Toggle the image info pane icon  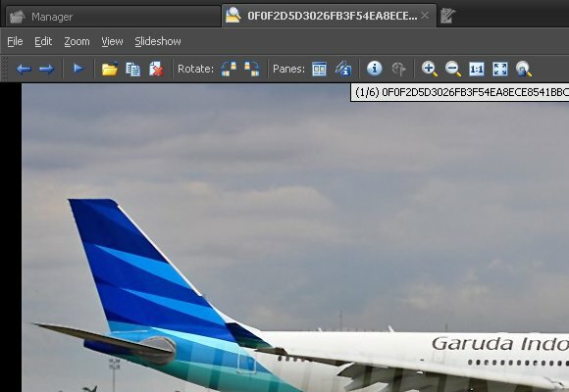point(343,69)
